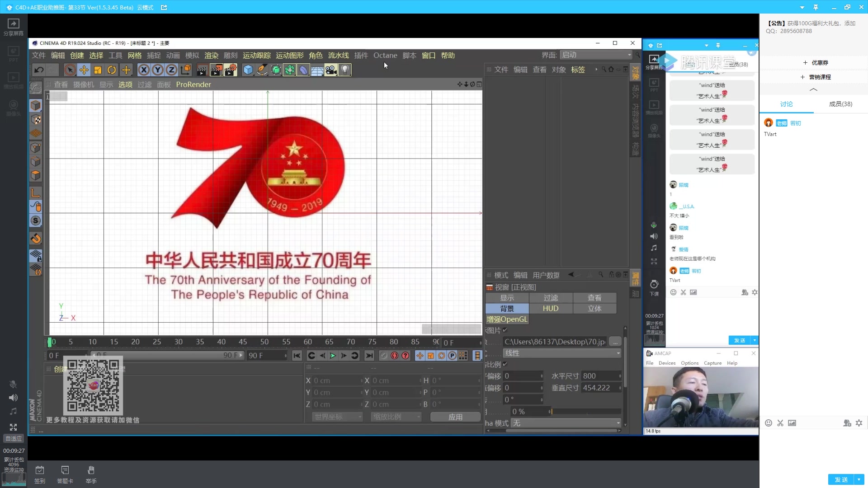Open the 文件 menu in Cinema 4D

coord(38,55)
